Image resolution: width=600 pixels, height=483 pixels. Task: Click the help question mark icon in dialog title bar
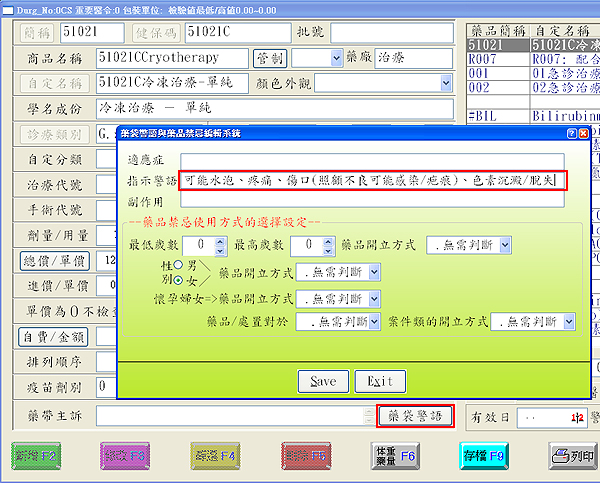click(x=570, y=132)
